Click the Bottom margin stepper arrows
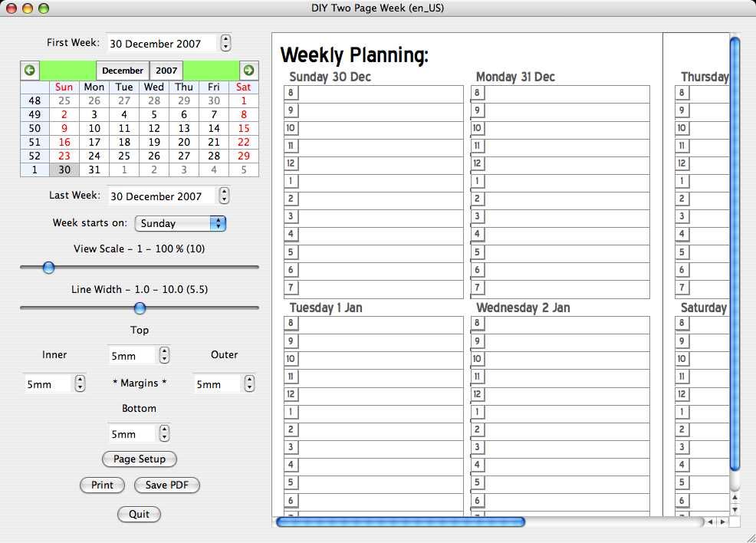Viewport: 756px width, 543px height. pyautogui.click(x=164, y=433)
